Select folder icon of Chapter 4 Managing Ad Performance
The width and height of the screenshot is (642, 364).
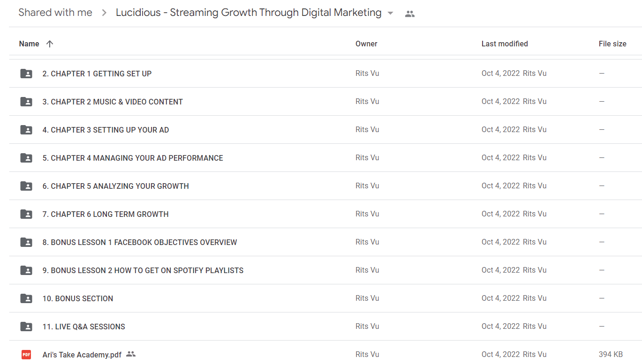pyautogui.click(x=26, y=158)
